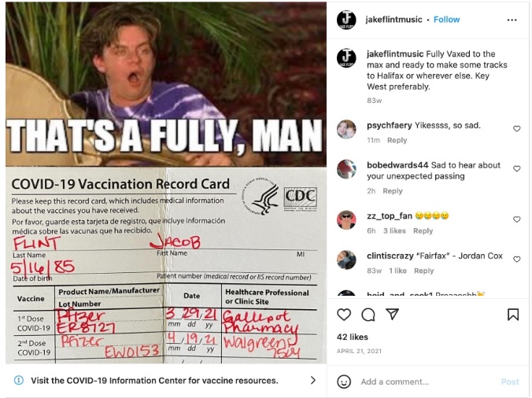
Task: Like clintiscrazy's comment
Action: 516,260
